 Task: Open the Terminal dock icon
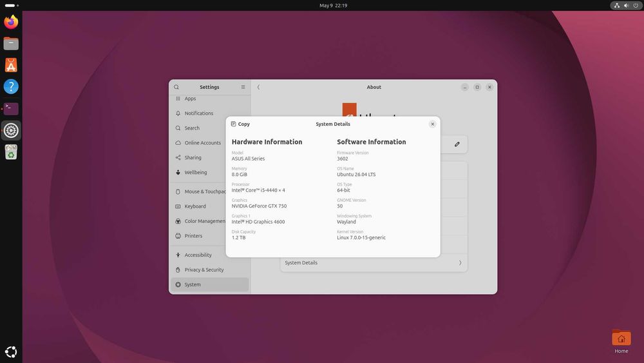point(11,108)
